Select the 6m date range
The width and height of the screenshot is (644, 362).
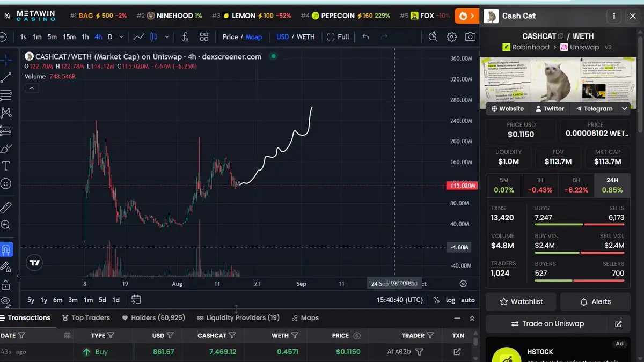[x=57, y=300]
